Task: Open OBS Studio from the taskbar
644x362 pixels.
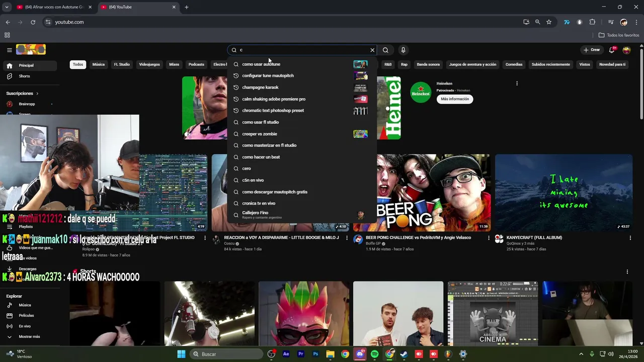Action: [272, 354]
